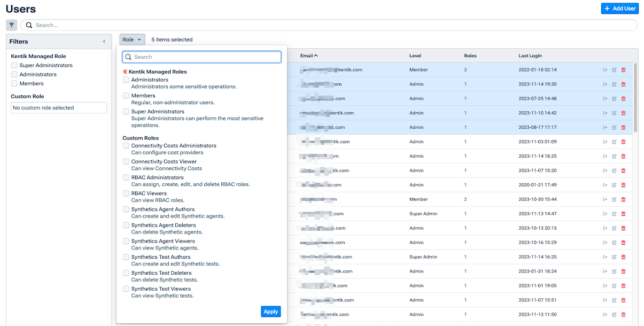The height and width of the screenshot is (326, 644).
Task: Click the red double-chevron beside Kentik Managed Roles
Action: (125, 72)
